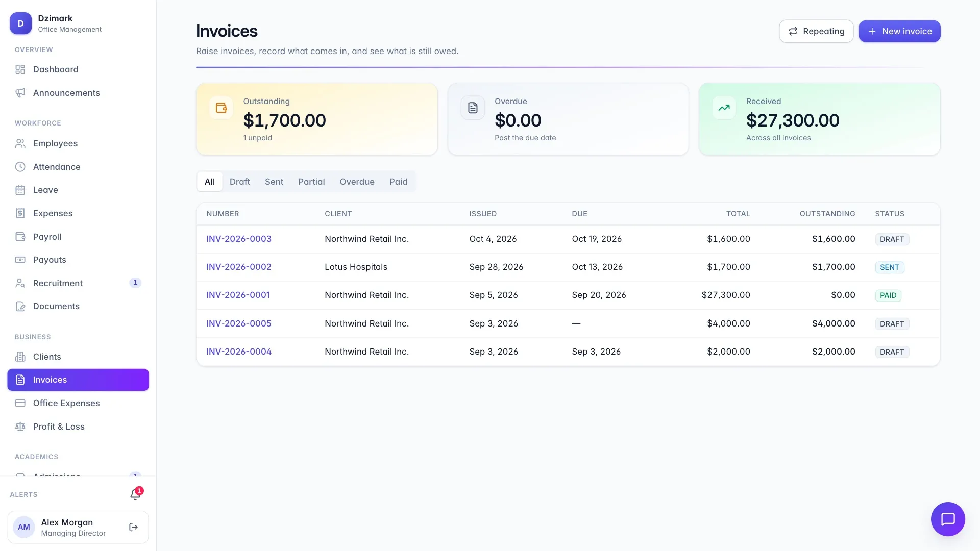The width and height of the screenshot is (980, 551).
Task: Click the PAID status badge
Action: pyautogui.click(x=888, y=295)
